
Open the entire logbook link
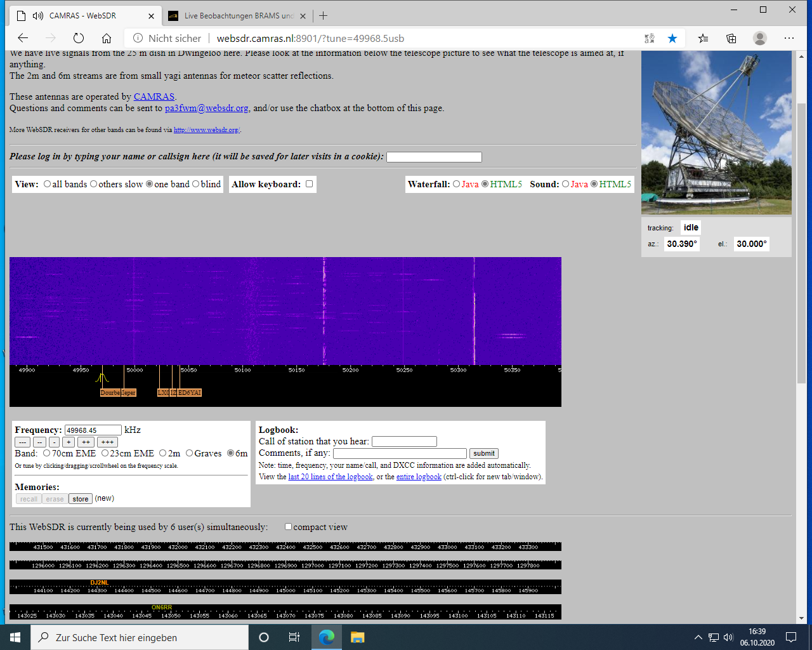coord(419,477)
